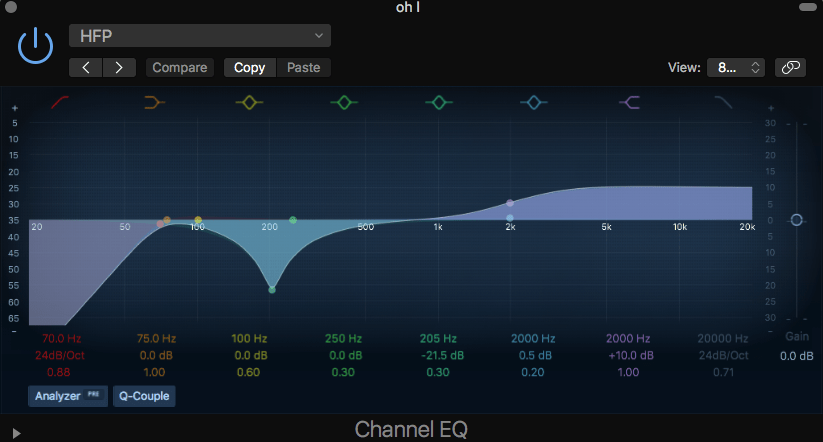Open the HFP preset dropdown

click(x=200, y=36)
